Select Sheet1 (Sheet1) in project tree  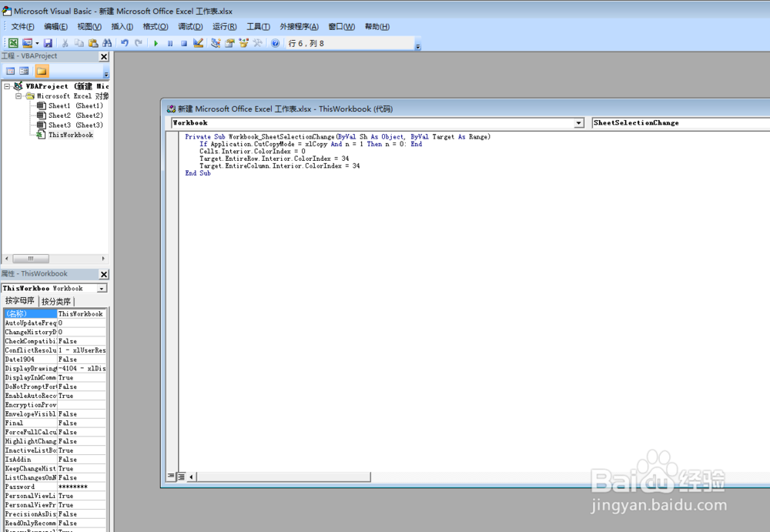[x=75, y=105]
